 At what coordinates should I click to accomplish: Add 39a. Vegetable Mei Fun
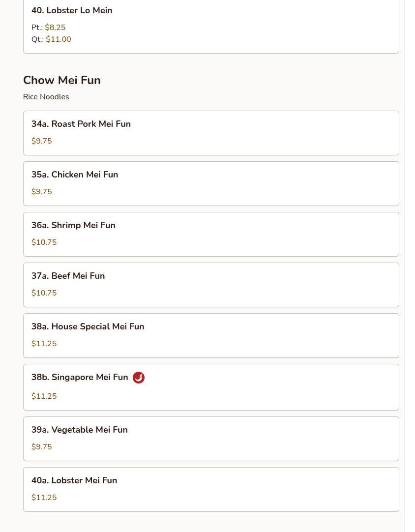tap(79, 430)
